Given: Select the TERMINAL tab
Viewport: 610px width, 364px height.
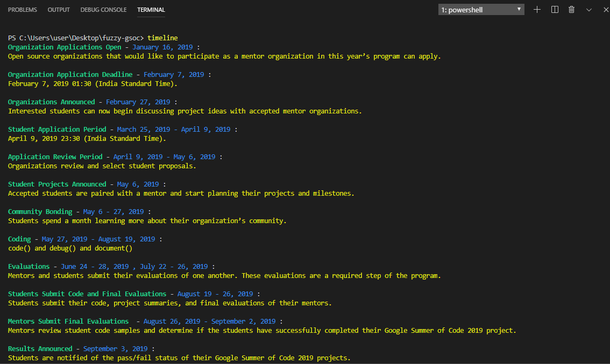Looking at the screenshot, I should [151, 10].
